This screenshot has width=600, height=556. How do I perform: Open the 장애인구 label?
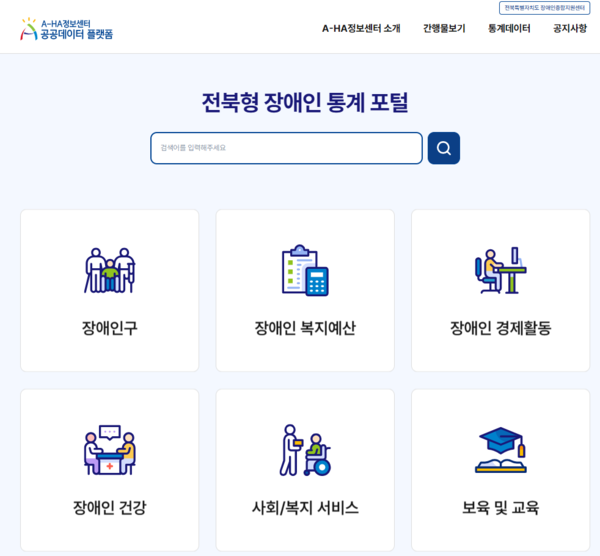110,328
